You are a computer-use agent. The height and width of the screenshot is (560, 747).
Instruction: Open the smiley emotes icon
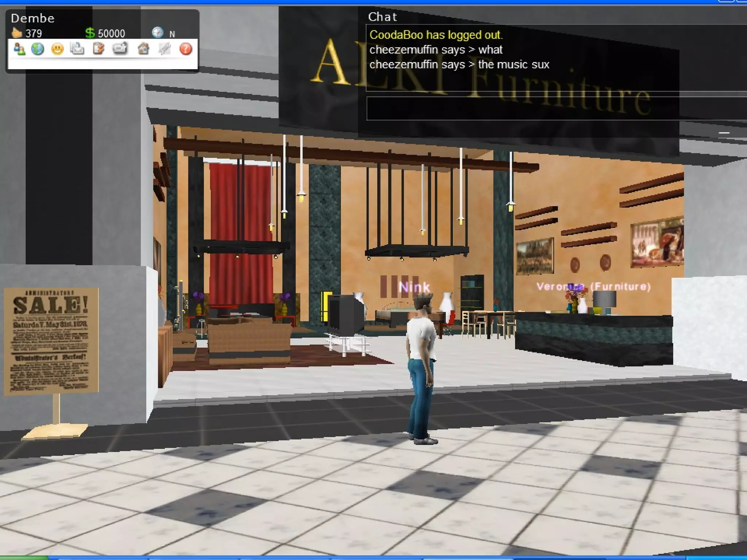[57, 49]
